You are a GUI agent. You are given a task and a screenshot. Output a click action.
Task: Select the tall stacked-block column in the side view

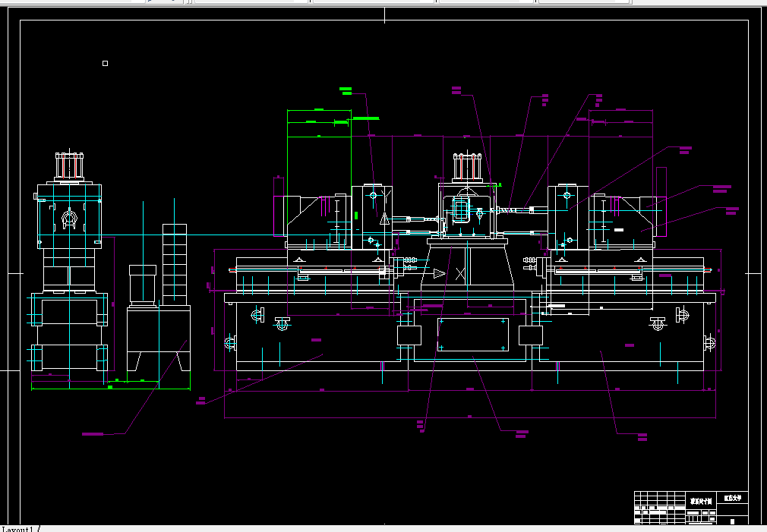[175, 265]
